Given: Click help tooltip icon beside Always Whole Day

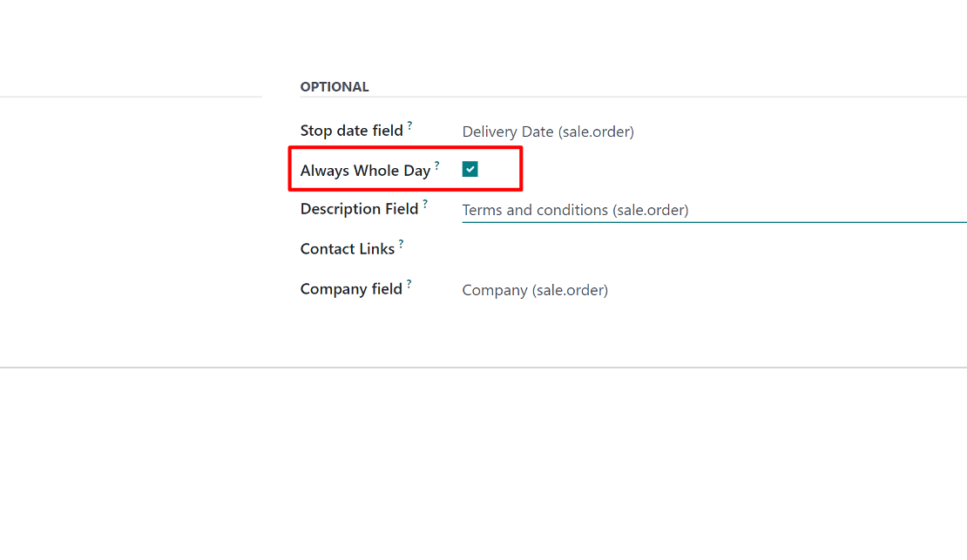Looking at the screenshot, I should (436, 165).
